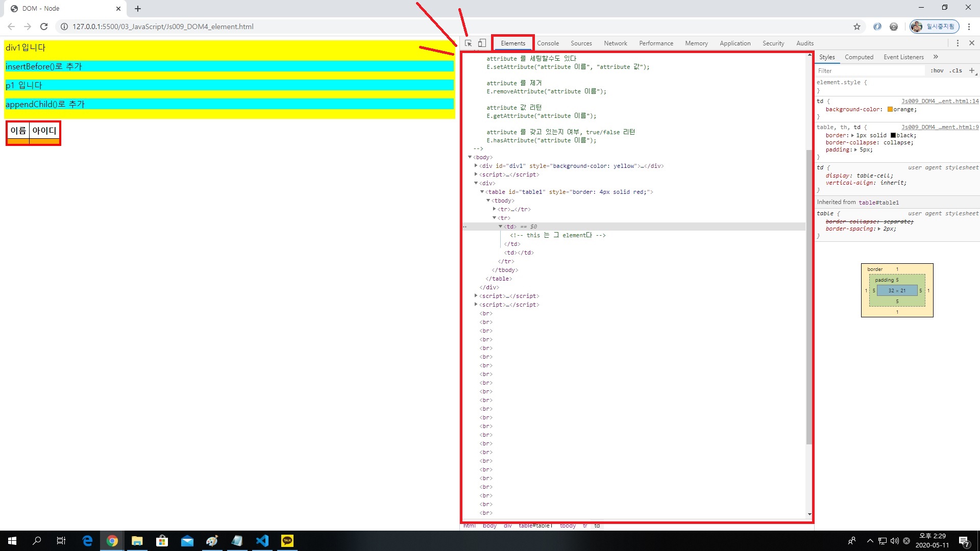980x551 pixels.
Task: Activate the inspect element picker icon
Action: click(468, 43)
